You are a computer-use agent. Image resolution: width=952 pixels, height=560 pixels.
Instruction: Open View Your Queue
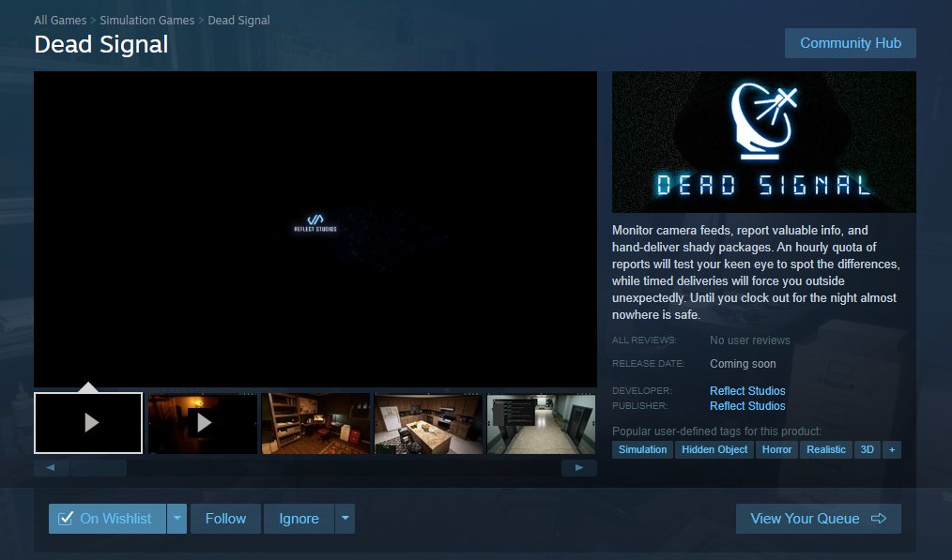click(x=819, y=519)
